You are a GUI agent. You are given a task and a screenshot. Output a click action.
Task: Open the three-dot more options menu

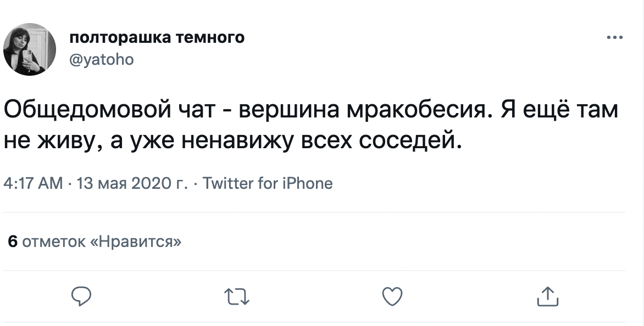[614, 38]
